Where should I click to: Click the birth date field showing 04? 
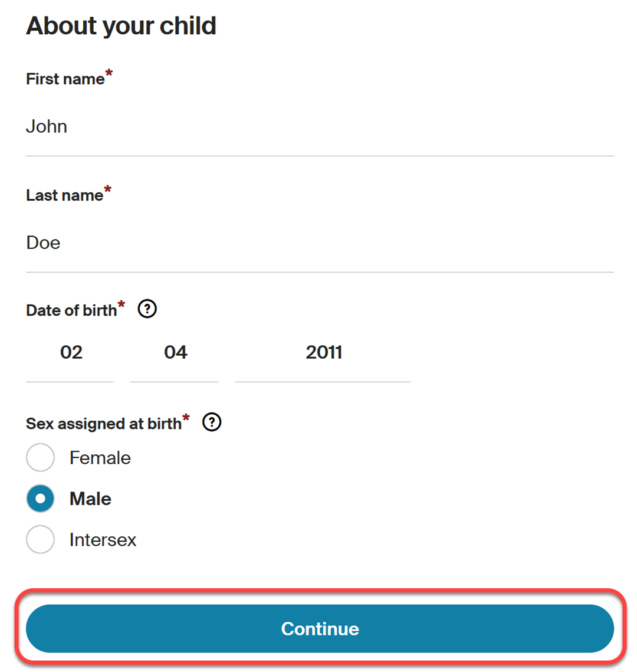(175, 353)
